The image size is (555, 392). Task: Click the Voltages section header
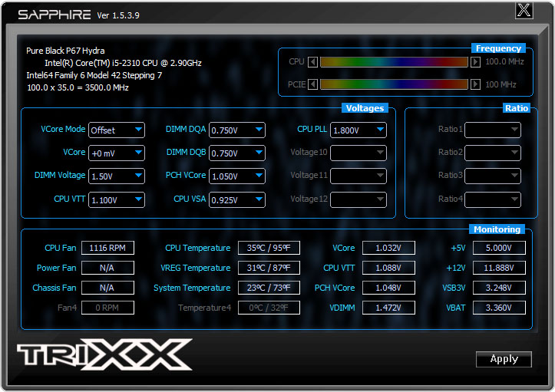point(365,108)
